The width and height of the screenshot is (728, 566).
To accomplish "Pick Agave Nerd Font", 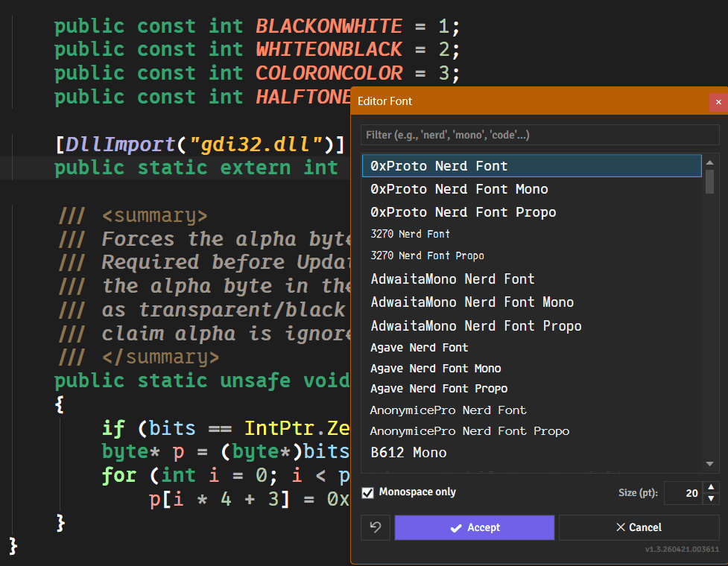I will coord(531,348).
